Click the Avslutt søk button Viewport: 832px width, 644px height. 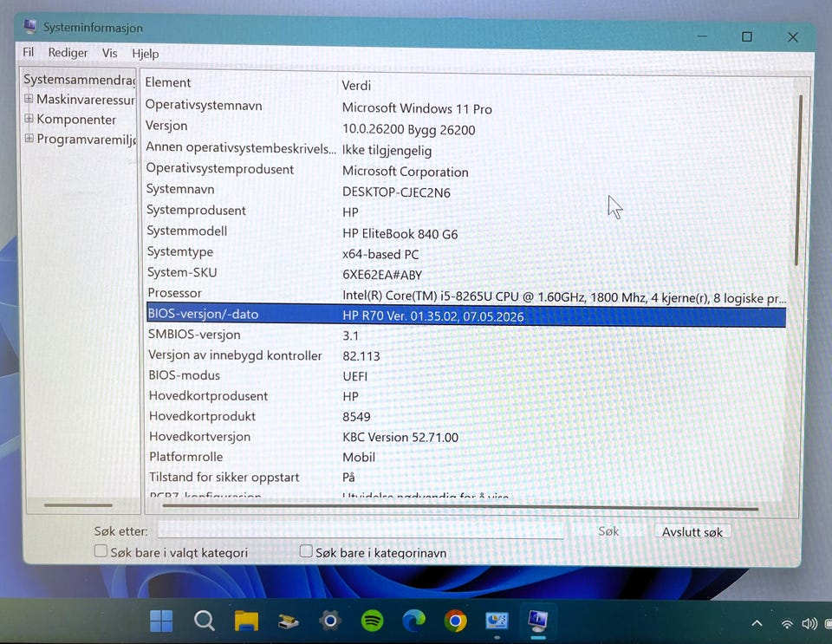coord(692,531)
